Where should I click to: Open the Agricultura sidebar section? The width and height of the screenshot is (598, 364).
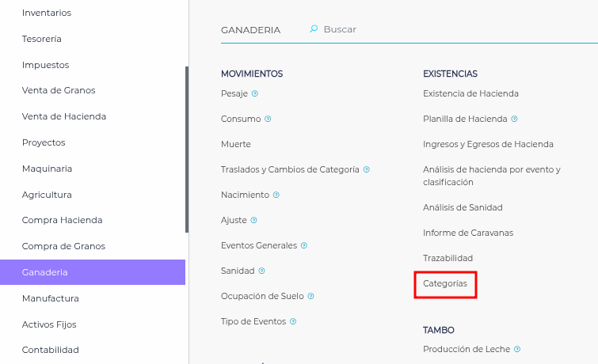[x=47, y=195]
